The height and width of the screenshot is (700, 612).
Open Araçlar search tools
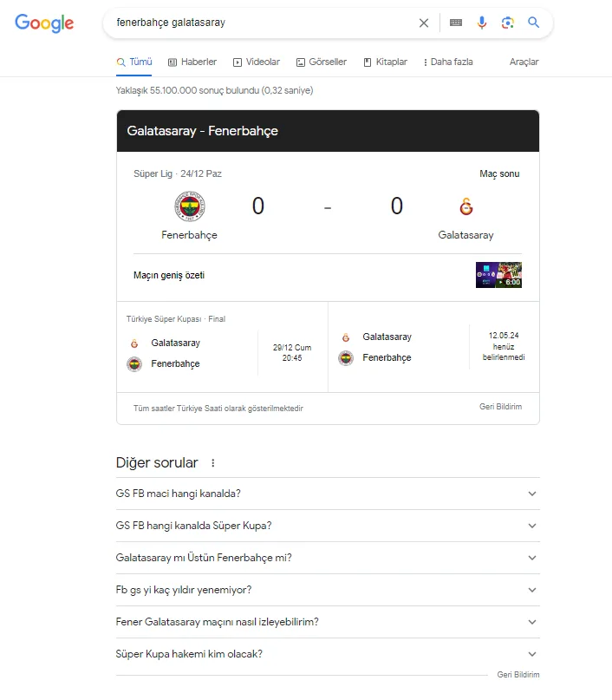[524, 62]
